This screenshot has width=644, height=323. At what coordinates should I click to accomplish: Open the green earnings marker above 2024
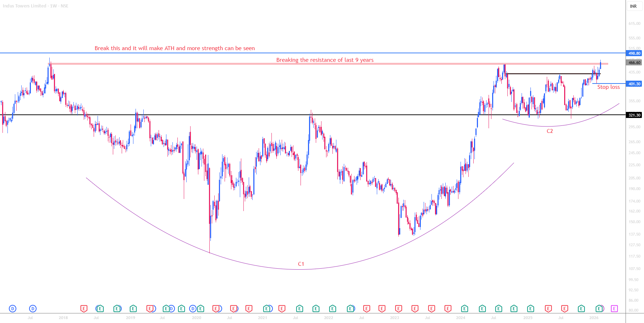(464, 309)
